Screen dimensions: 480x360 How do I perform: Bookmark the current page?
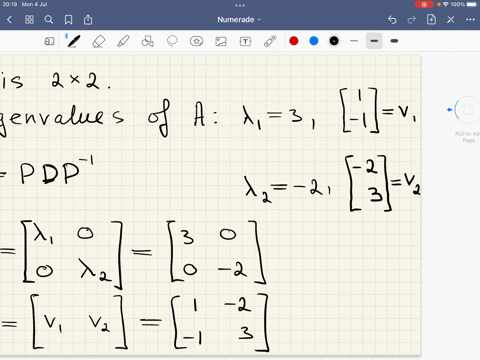pos(68,20)
